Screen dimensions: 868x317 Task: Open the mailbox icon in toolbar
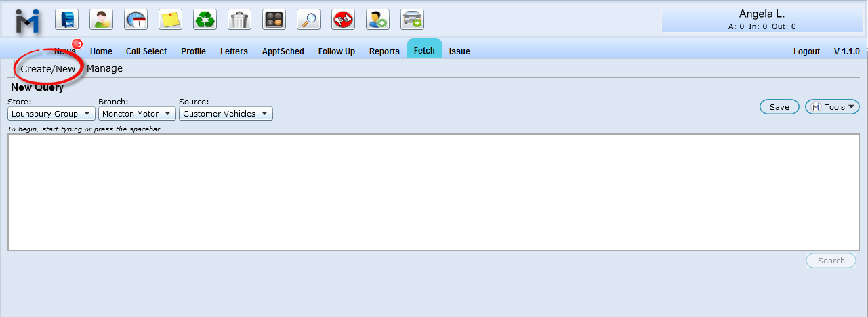point(66,20)
